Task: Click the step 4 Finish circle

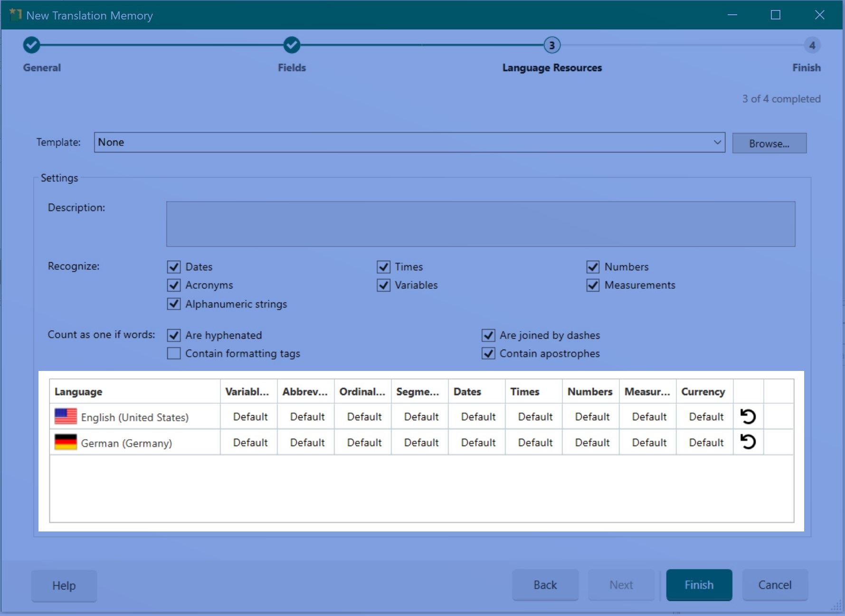Action: tap(812, 46)
